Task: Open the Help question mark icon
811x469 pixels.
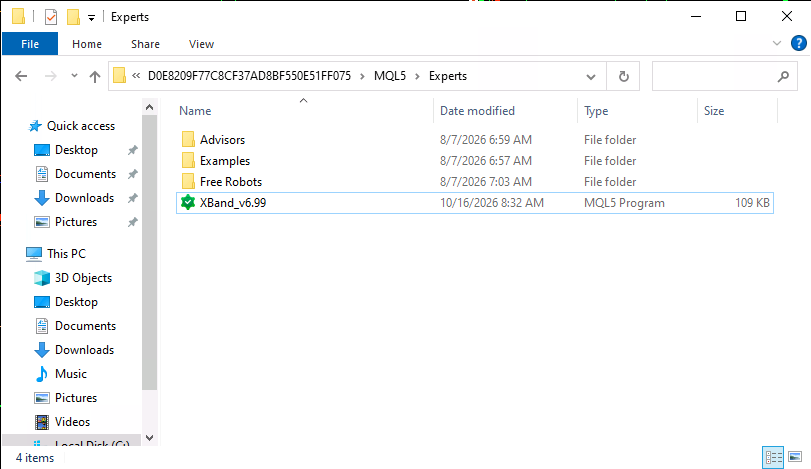Action: 799,43
